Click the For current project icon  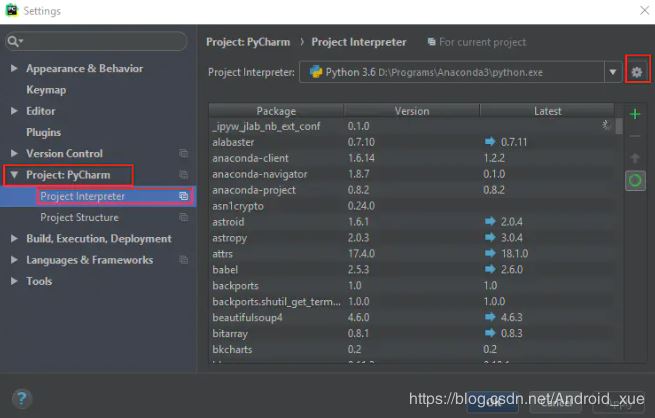point(431,42)
